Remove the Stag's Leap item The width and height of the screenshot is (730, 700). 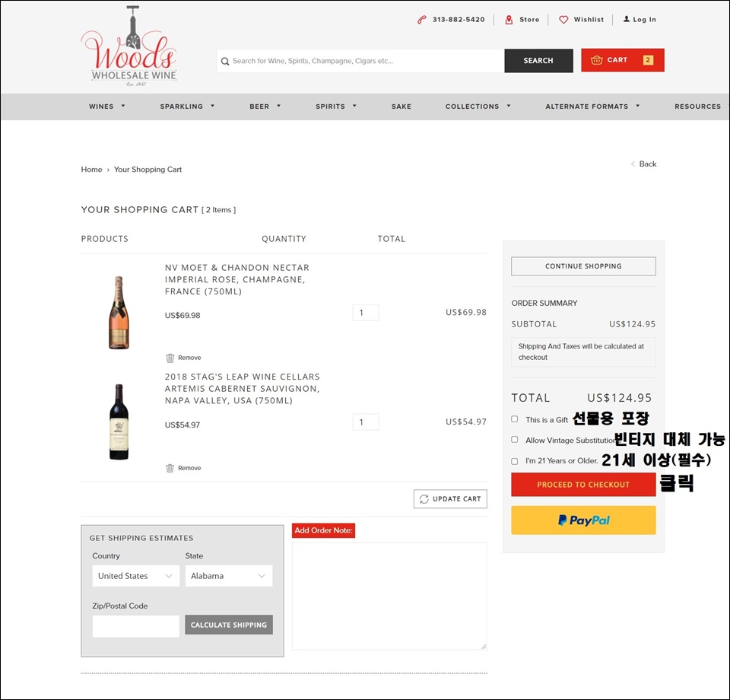189,468
